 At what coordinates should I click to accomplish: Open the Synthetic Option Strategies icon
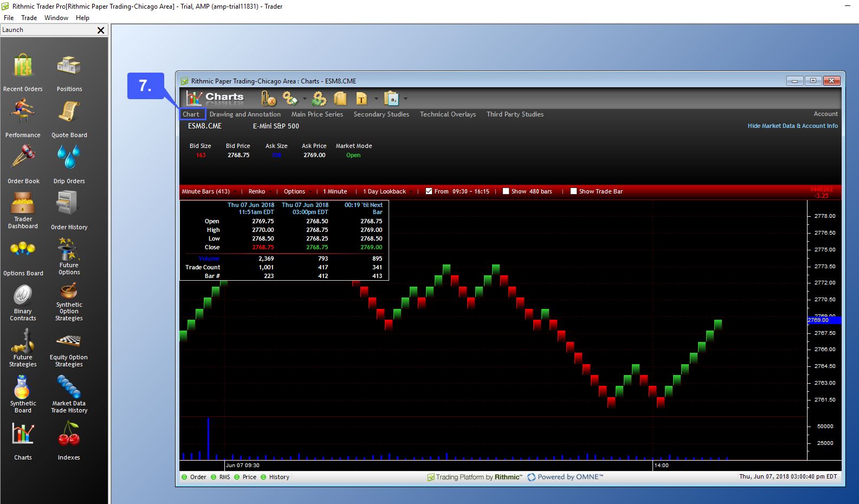(x=69, y=291)
